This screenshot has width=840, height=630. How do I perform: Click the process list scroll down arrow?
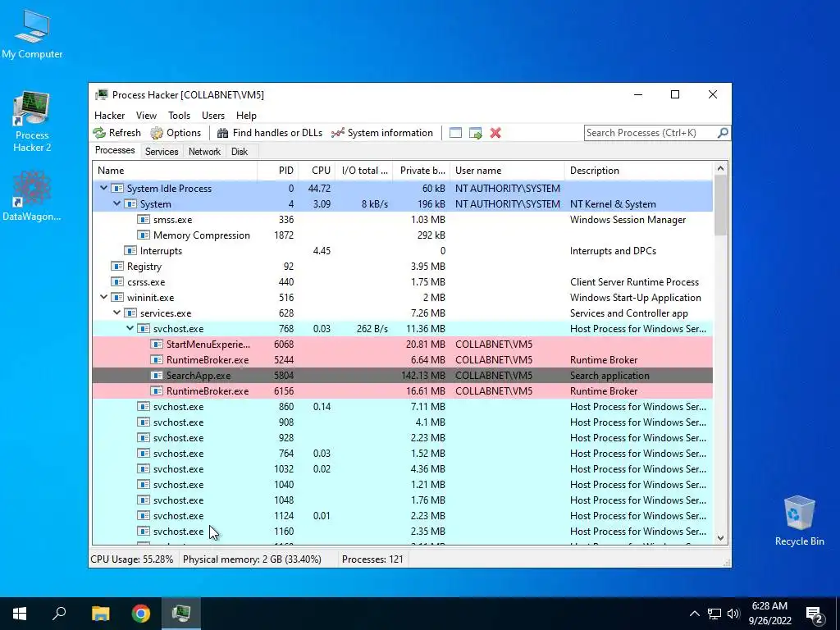(720, 538)
